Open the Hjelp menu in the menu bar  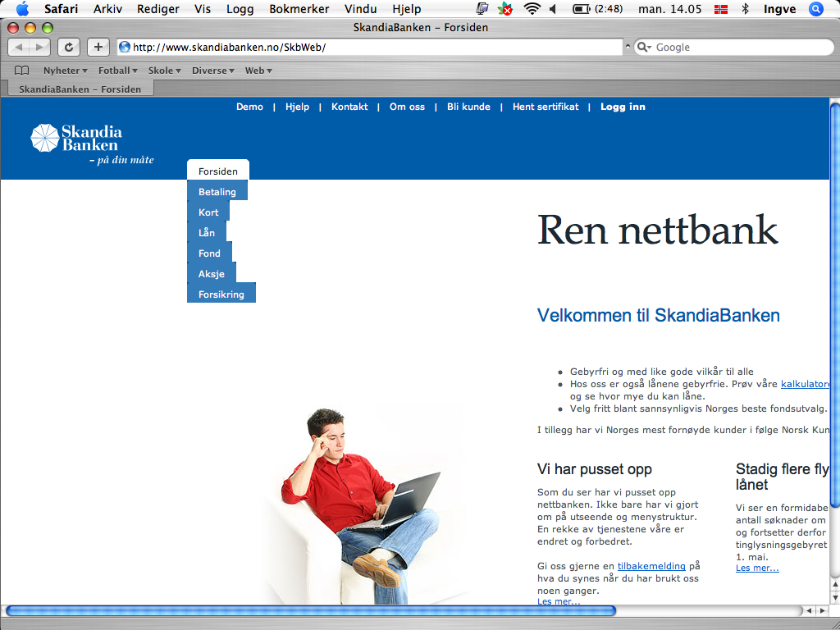[x=407, y=8]
